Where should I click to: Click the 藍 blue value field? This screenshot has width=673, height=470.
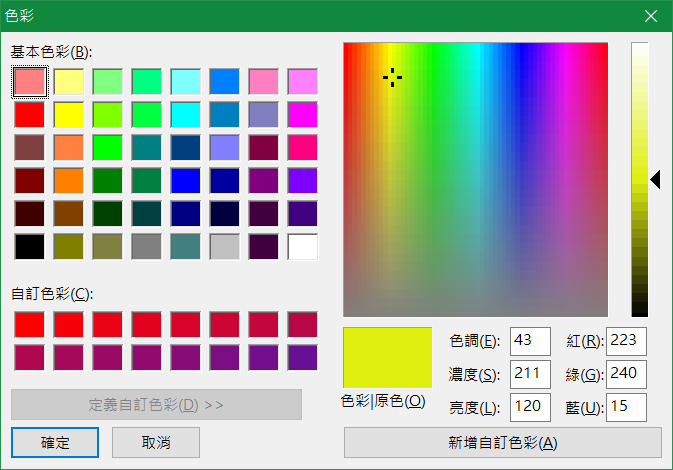click(626, 407)
